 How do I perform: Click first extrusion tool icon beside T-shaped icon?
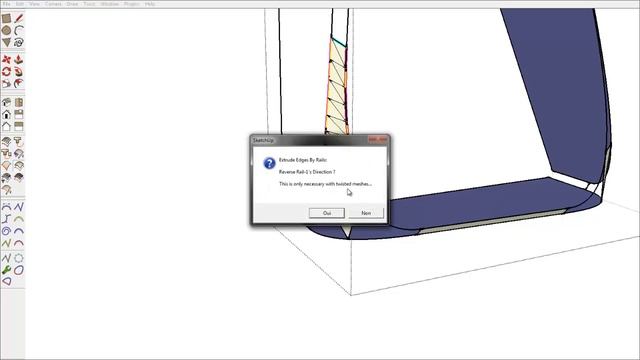pyautogui.click(x=6, y=142)
